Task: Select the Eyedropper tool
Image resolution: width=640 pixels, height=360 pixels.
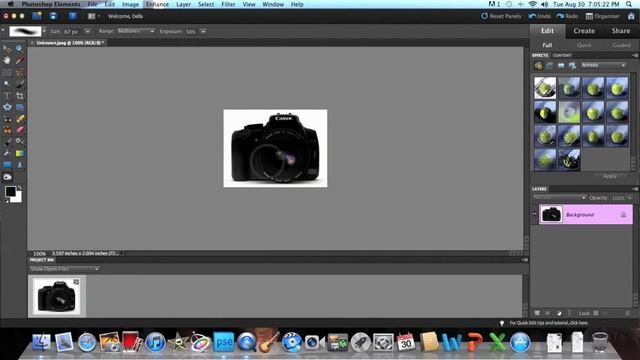Action: 19,60
